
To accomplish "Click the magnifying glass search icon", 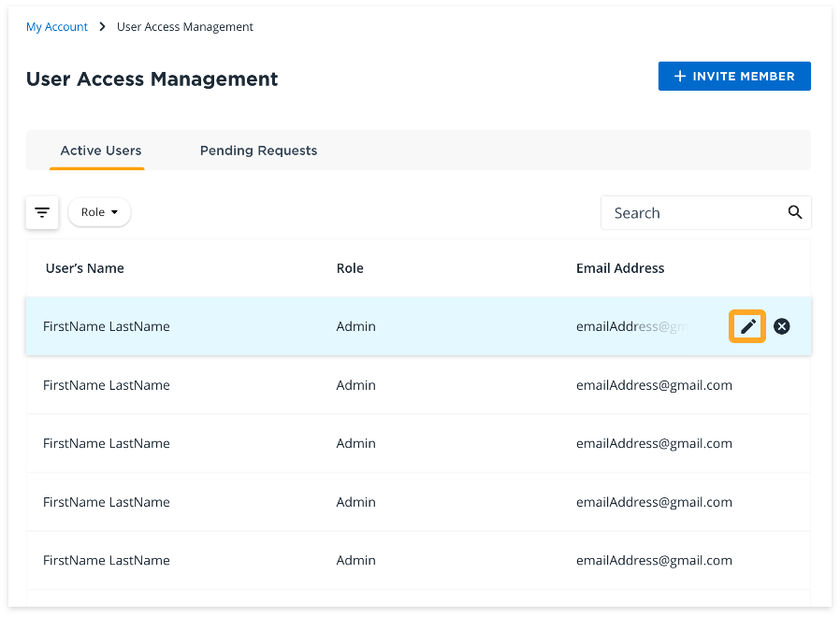I will click(x=795, y=212).
